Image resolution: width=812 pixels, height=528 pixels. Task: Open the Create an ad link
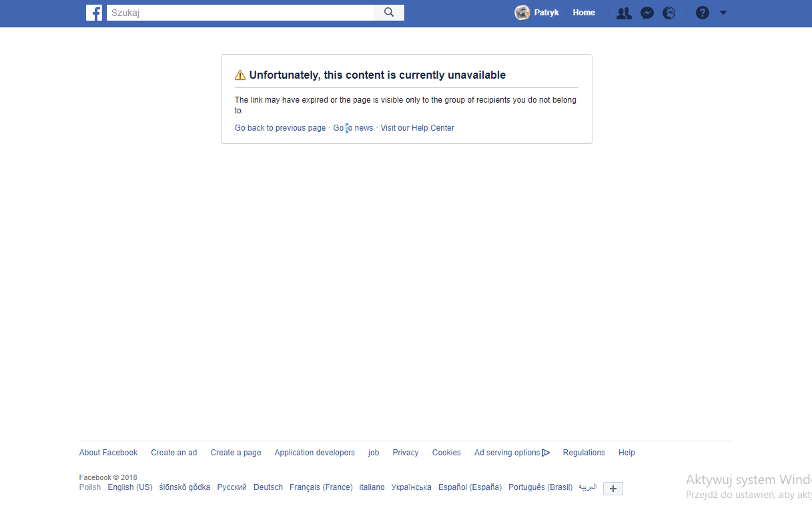pyautogui.click(x=174, y=453)
